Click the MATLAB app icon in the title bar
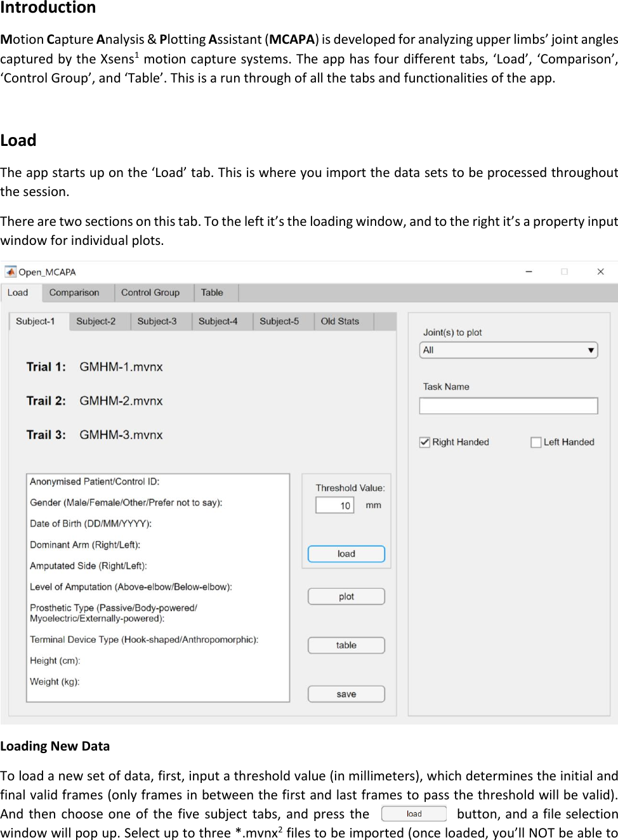 pos(10,271)
